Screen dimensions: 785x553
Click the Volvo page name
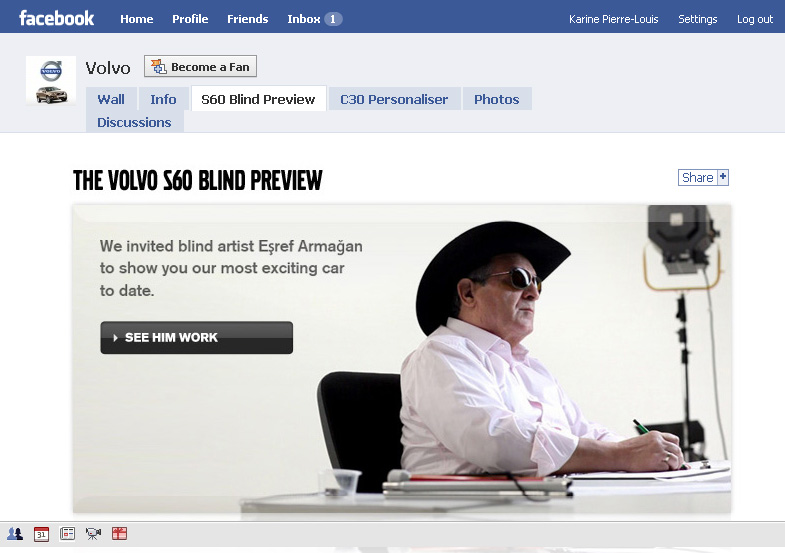point(108,68)
